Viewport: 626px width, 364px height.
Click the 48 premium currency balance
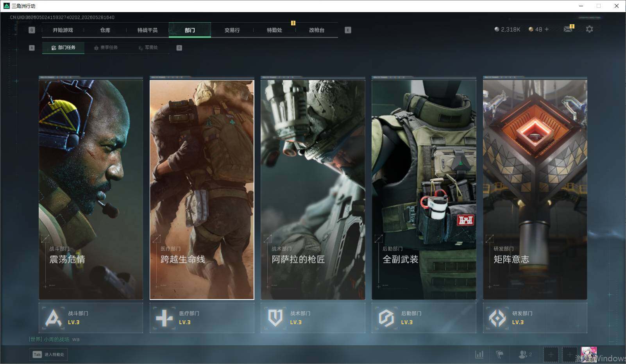pyautogui.click(x=535, y=29)
